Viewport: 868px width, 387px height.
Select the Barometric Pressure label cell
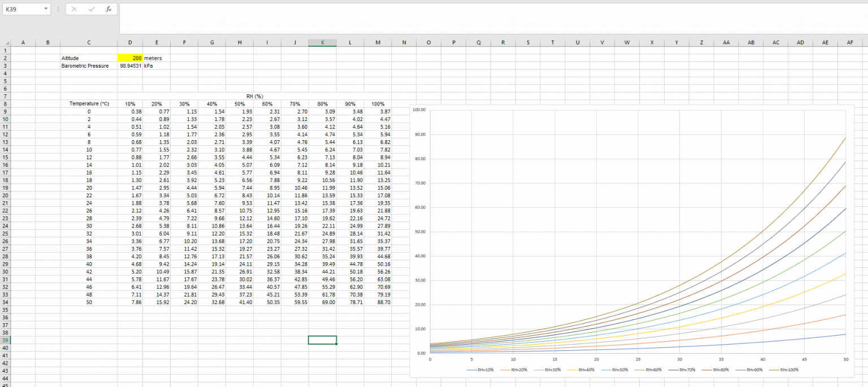(x=89, y=66)
